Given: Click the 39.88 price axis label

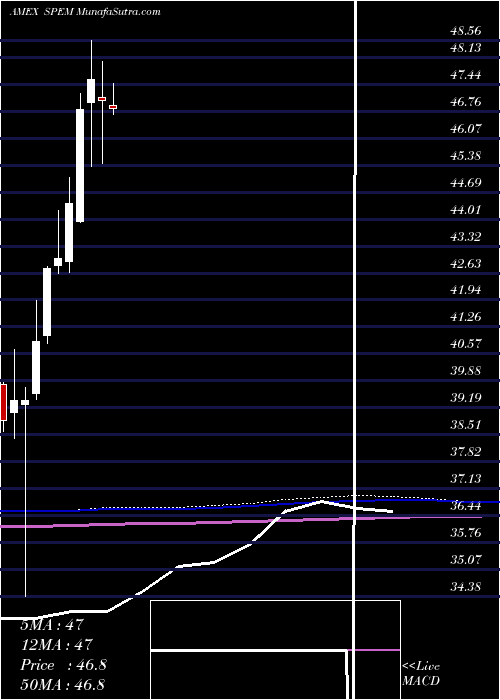Looking at the screenshot, I should [466, 371].
